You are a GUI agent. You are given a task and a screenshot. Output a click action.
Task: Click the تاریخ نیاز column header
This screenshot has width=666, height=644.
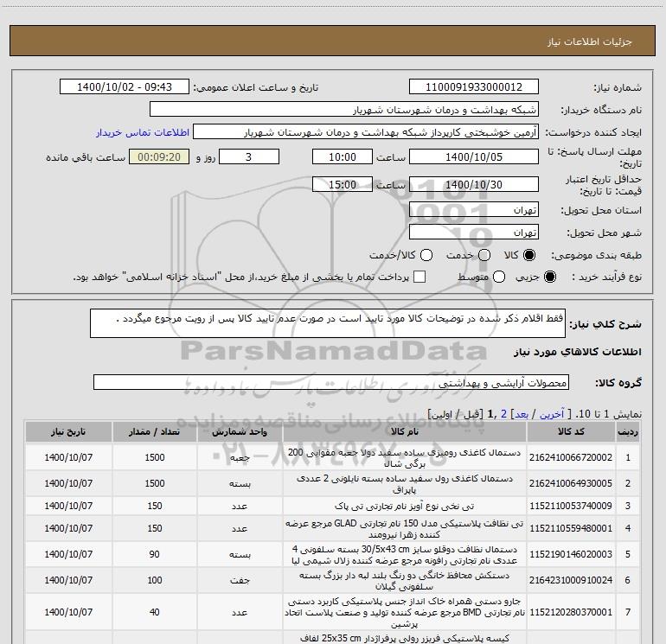68,431
